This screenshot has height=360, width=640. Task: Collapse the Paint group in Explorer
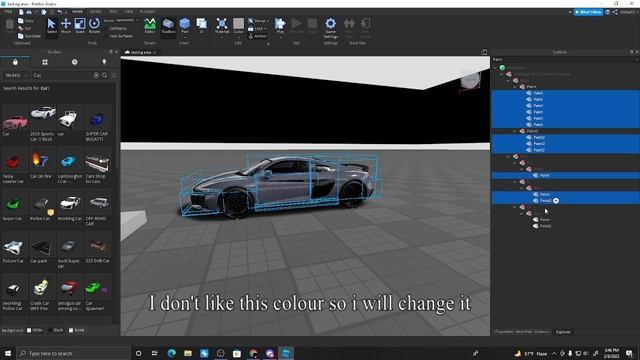pyautogui.click(x=515, y=87)
